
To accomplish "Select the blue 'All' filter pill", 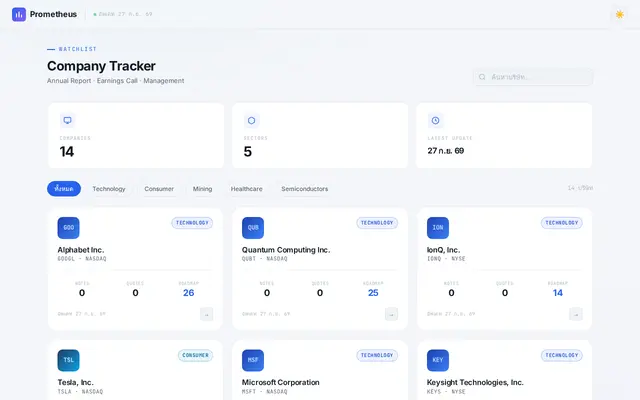I will [x=64, y=189].
